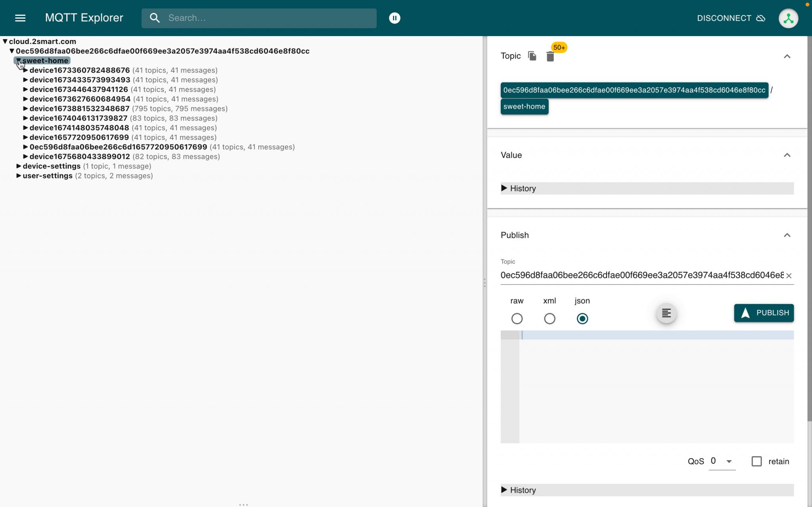
Task: Select the sweet-home topic chip
Action: (524, 106)
